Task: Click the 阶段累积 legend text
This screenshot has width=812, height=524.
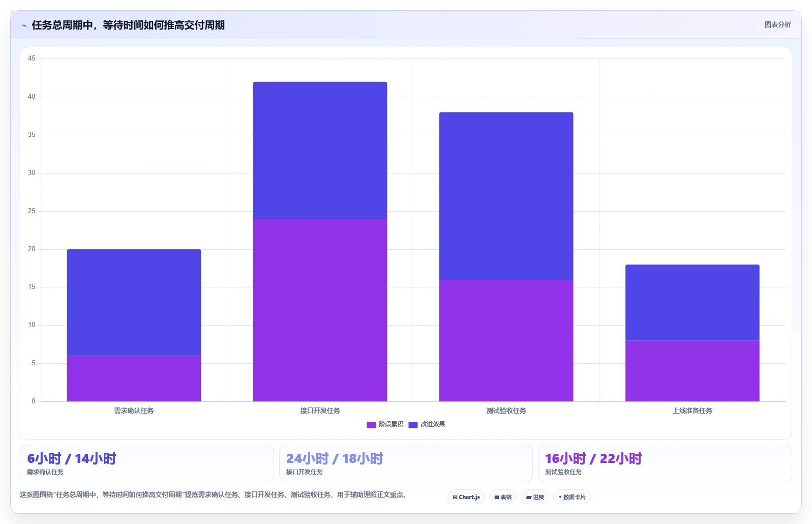Action: coord(391,424)
